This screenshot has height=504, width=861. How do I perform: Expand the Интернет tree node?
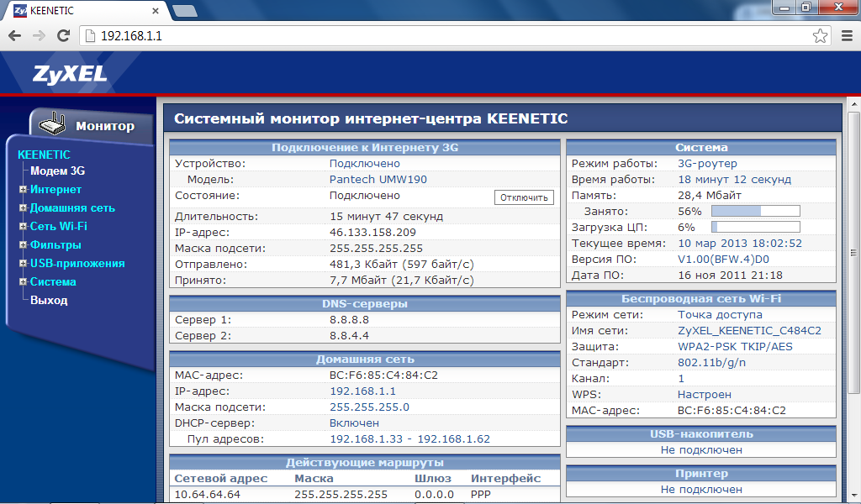coord(23,189)
